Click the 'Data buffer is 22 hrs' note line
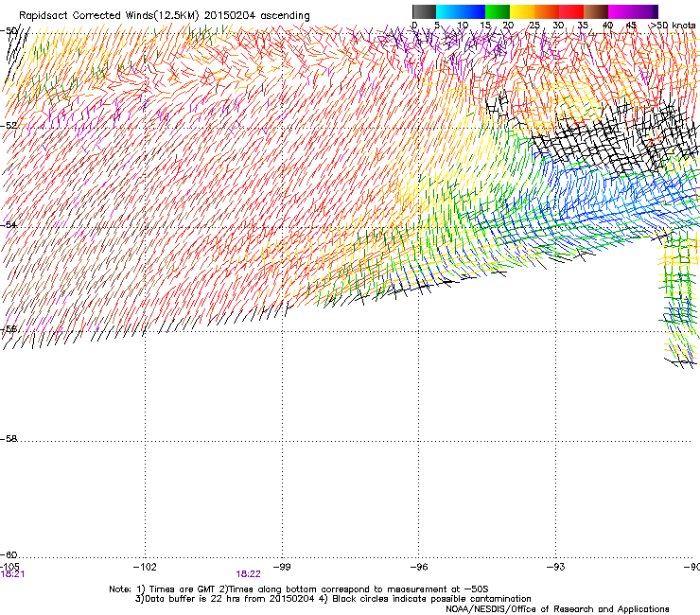The width and height of the screenshot is (700, 615). [333, 599]
